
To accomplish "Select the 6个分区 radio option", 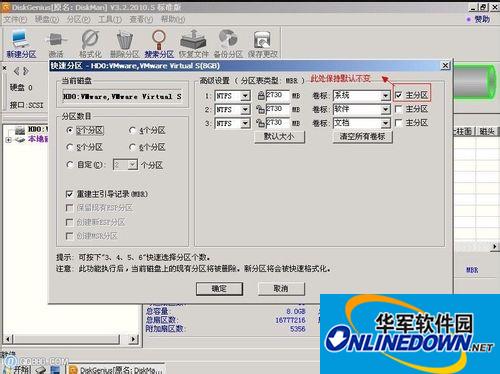I will [132, 147].
